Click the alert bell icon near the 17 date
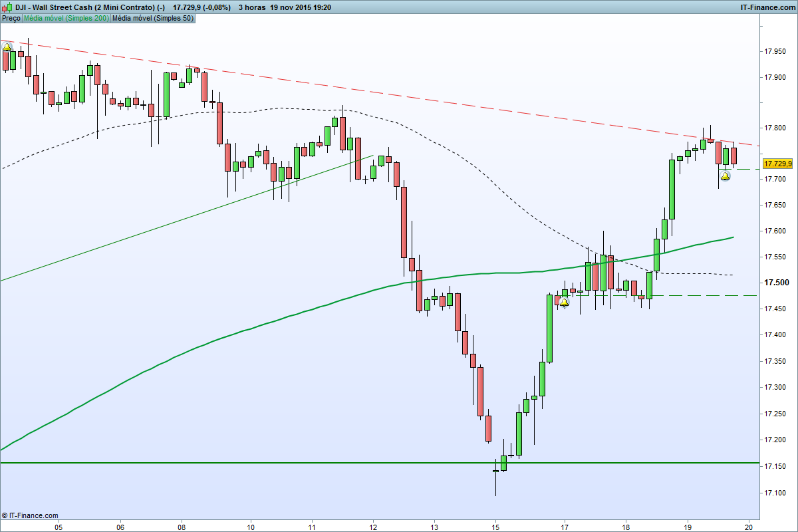Viewport: 798px width, 532px height. (564, 303)
